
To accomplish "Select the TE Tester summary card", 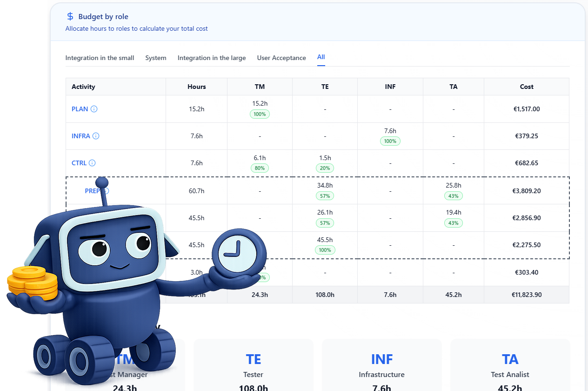I will coord(254,365).
